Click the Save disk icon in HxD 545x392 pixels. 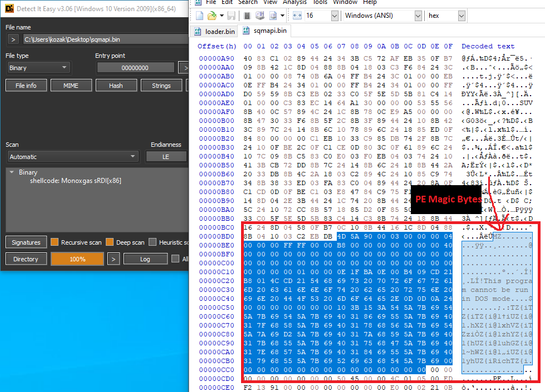pyautogui.click(x=231, y=16)
